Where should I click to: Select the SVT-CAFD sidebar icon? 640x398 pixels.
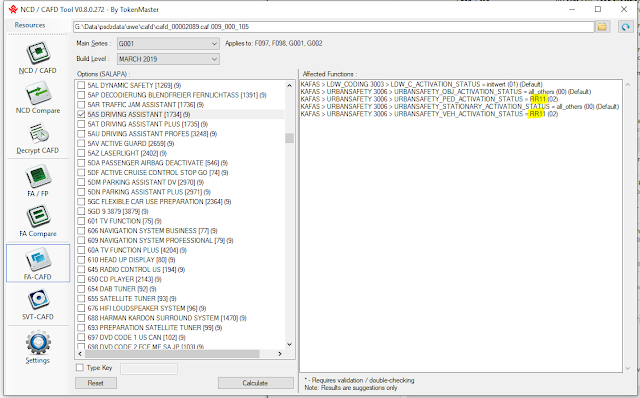[38, 305]
